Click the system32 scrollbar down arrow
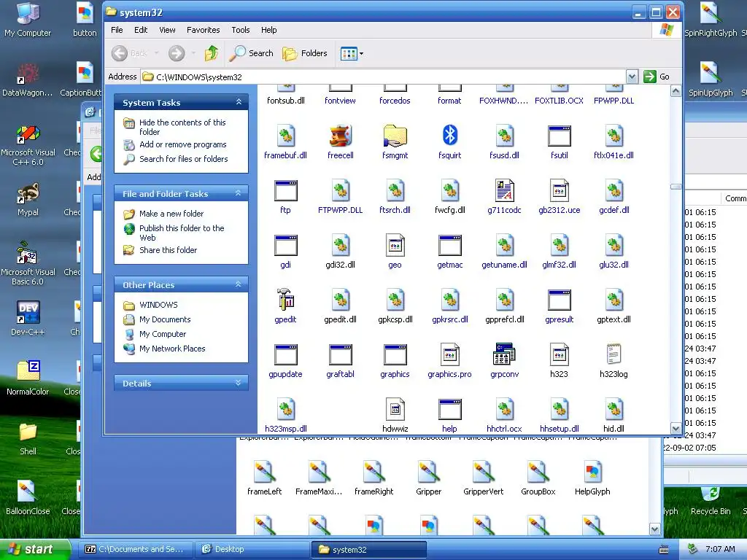Image resolution: width=747 pixels, height=560 pixels. coord(676,429)
